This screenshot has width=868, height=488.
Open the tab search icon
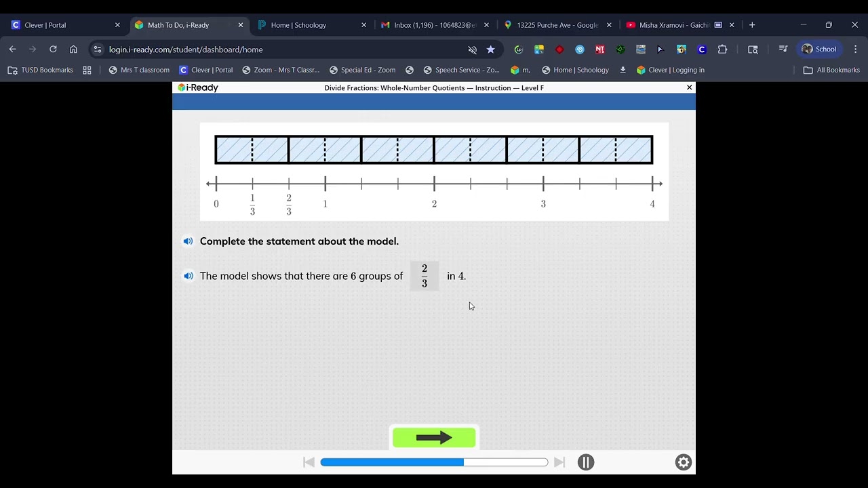(753, 49)
